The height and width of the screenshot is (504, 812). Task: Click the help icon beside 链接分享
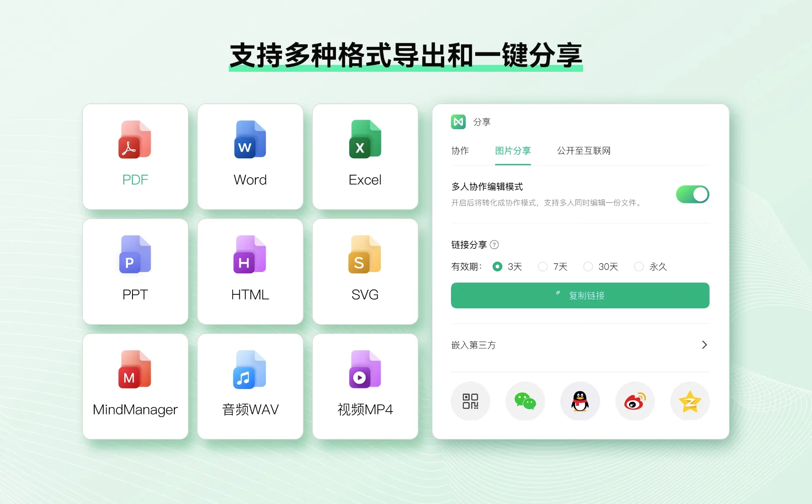point(494,245)
